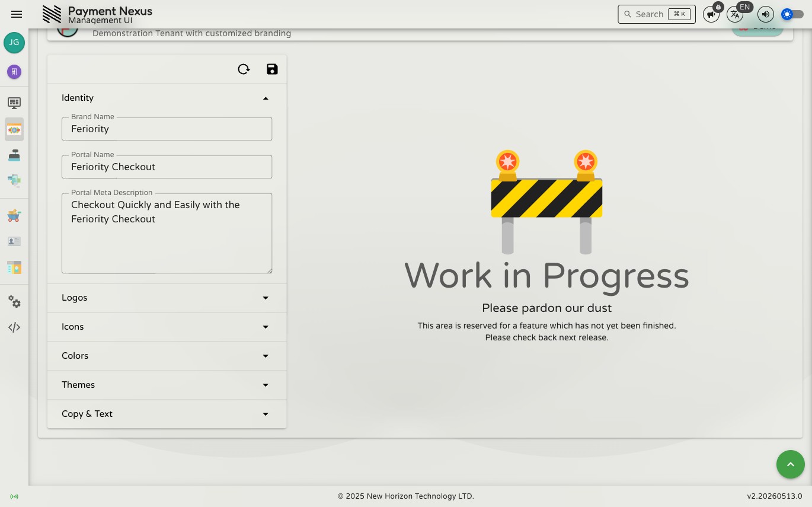
Task: Expand the Colors section
Action: coord(167,356)
